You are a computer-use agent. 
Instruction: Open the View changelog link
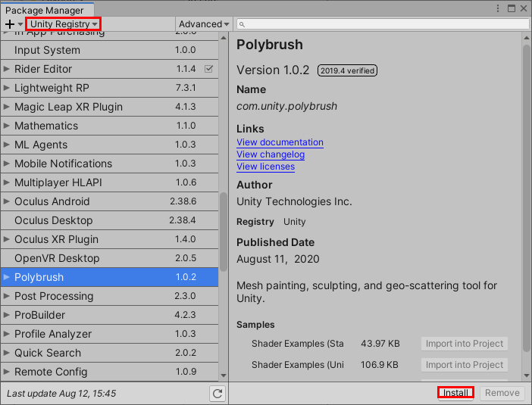click(271, 154)
